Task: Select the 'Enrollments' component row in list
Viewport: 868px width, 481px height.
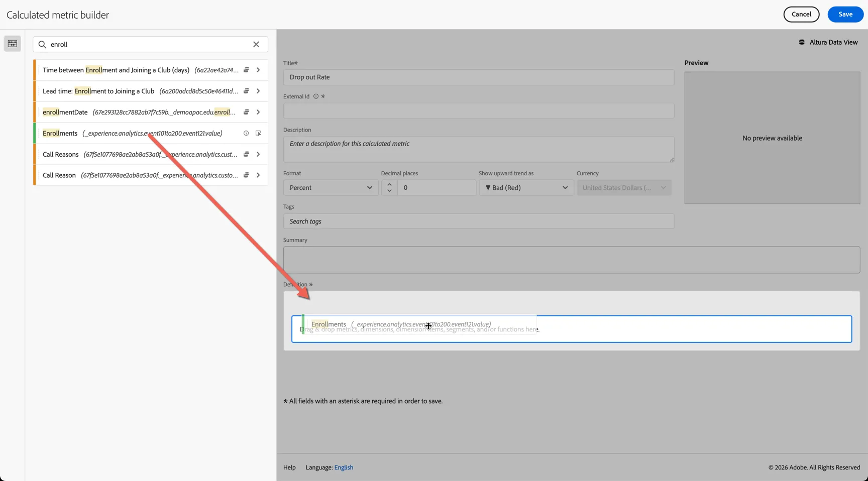Action: [150, 133]
